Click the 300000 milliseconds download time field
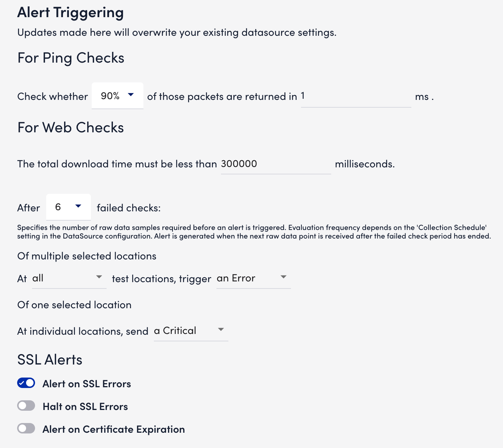 [276, 164]
